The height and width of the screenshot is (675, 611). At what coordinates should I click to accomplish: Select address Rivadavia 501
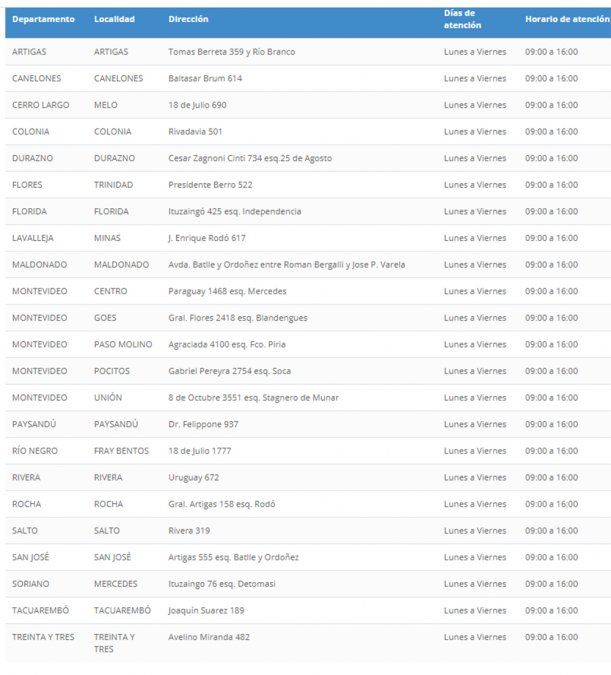pyautogui.click(x=196, y=131)
